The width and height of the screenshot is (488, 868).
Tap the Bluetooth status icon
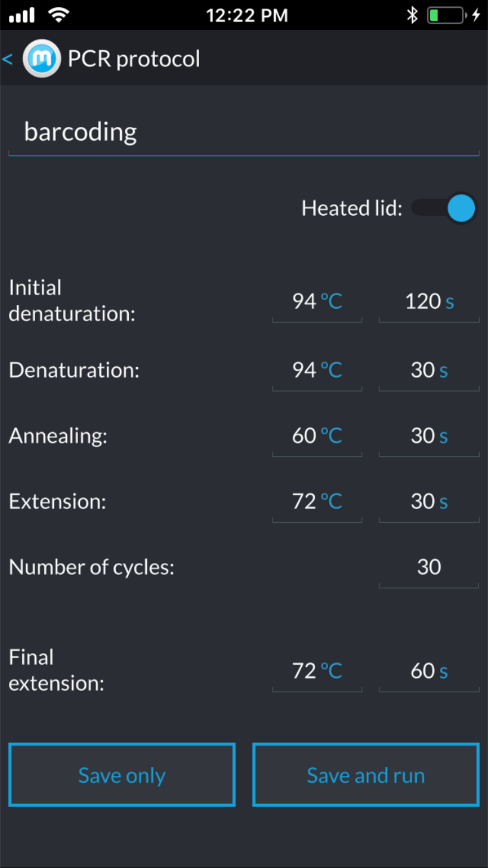(x=412, y=15)
